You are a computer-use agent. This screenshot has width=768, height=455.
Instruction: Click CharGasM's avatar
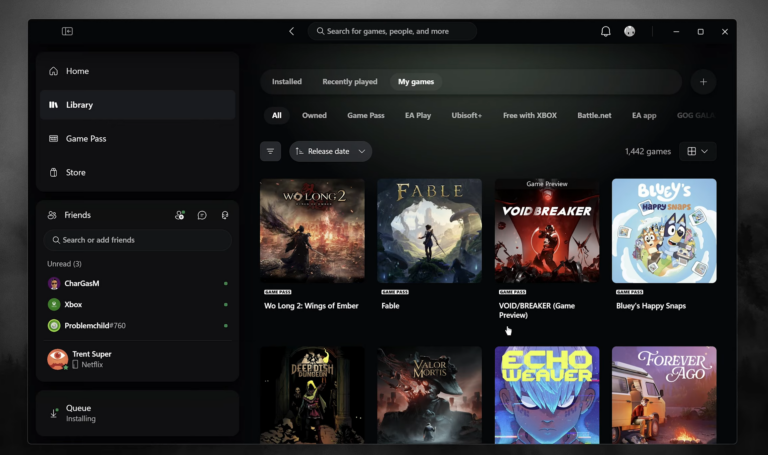tap(54, 284)
